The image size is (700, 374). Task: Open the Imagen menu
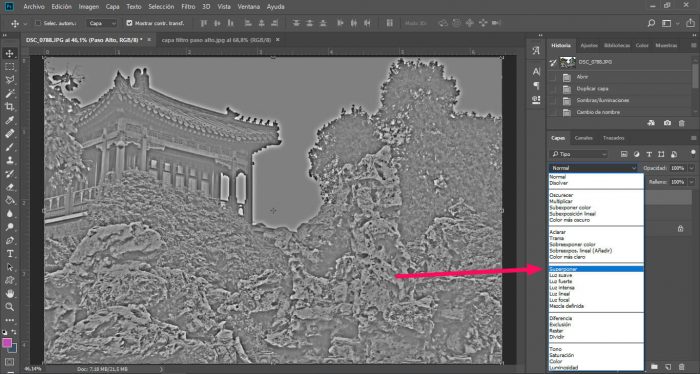(x=88, y=7)
